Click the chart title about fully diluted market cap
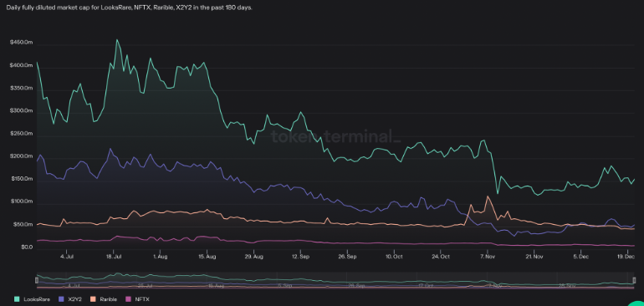Screen dimensions: 644x306 click(130, 8)
